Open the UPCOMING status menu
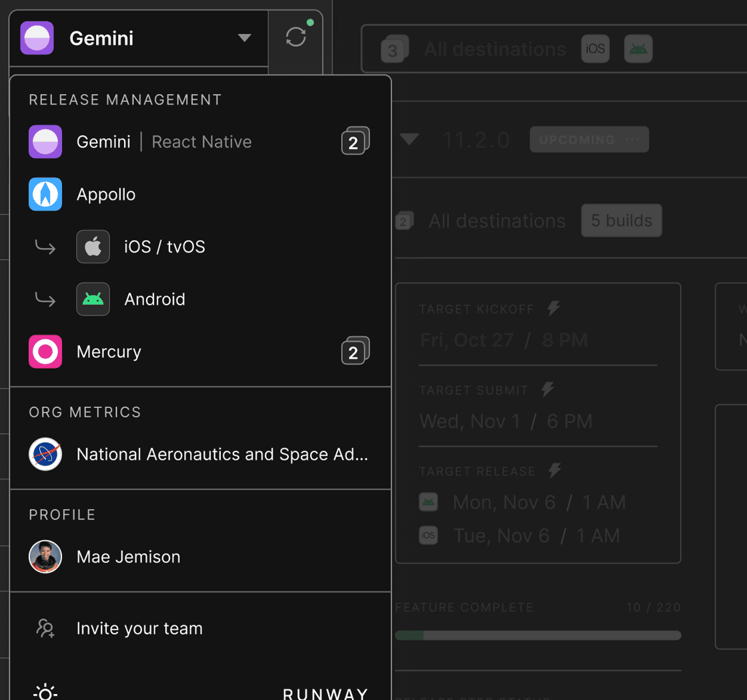747x700 pixels. [590, 139]
